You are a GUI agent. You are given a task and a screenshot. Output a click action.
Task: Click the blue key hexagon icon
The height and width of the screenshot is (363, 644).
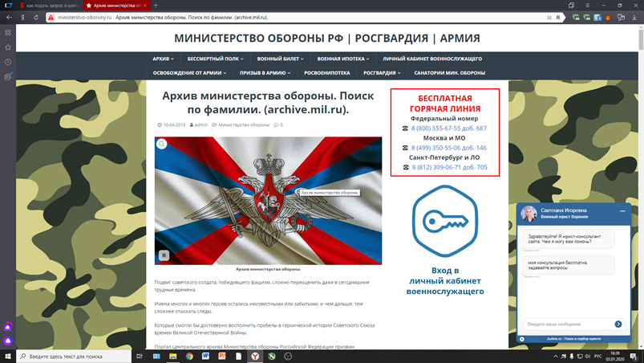[445, 221]
